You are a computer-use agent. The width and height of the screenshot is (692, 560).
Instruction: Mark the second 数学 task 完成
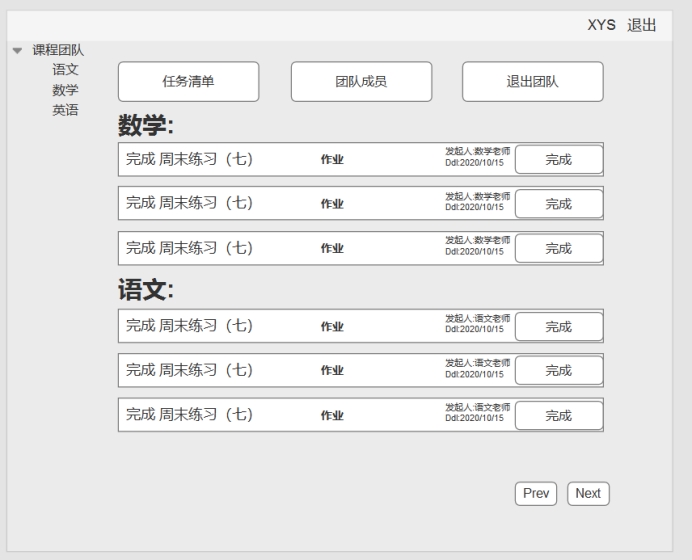click(559, 204)
